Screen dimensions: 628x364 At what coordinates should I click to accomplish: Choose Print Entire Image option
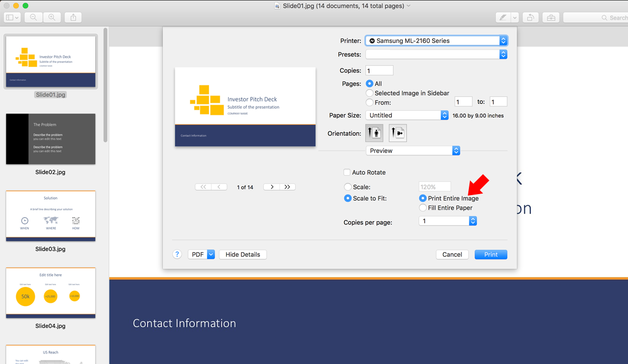pos(423,198)
